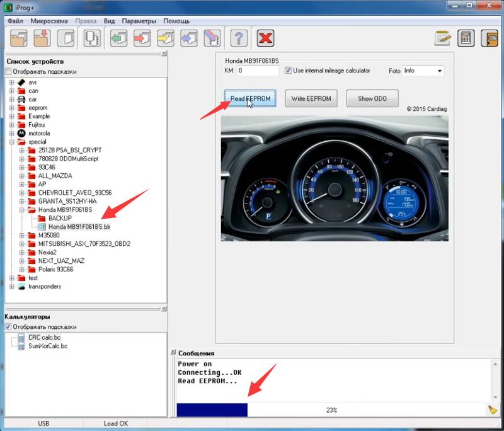Select the car icon in device tree
Viewport: 504px width, 431px height.
coord(21,100)
